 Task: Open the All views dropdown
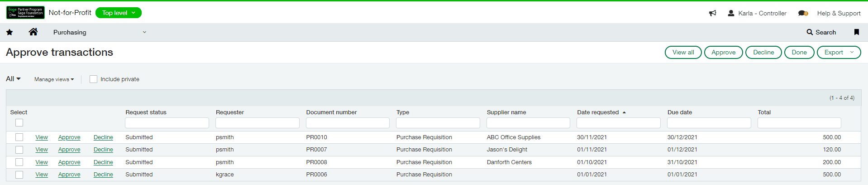13,79
